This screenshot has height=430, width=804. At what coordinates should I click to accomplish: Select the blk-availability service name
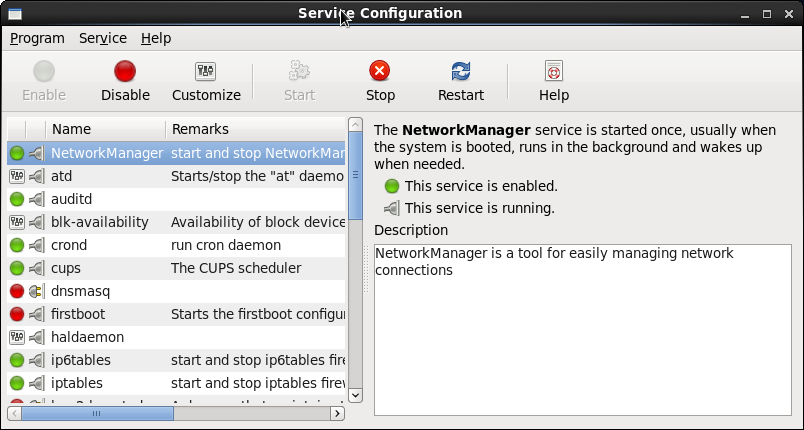click(99, 222)
